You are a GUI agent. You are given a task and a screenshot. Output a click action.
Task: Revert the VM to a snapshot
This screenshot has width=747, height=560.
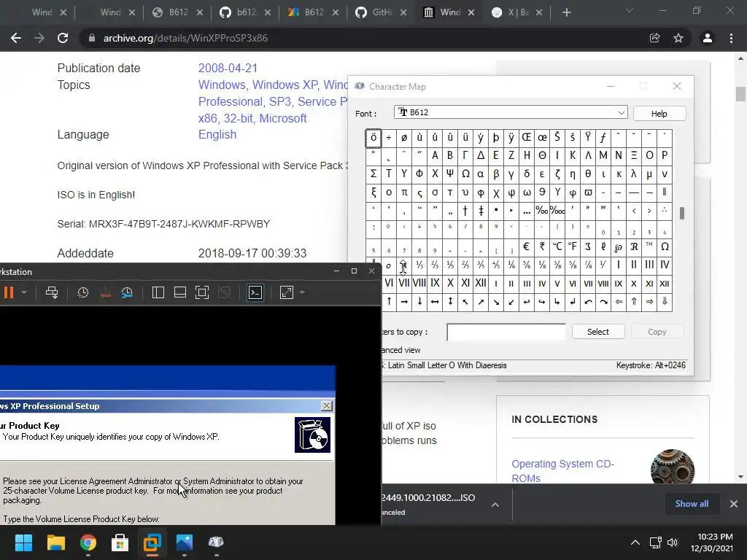(105, 292)
